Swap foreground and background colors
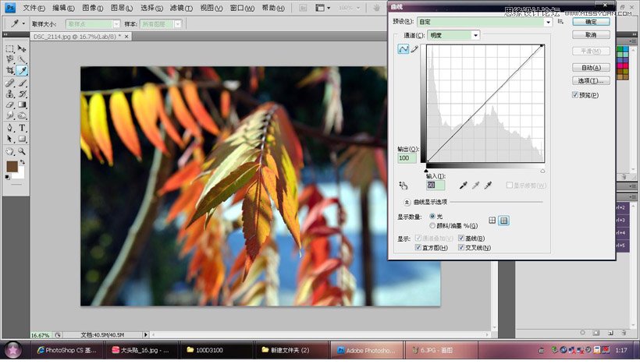 tap(23, 162)
